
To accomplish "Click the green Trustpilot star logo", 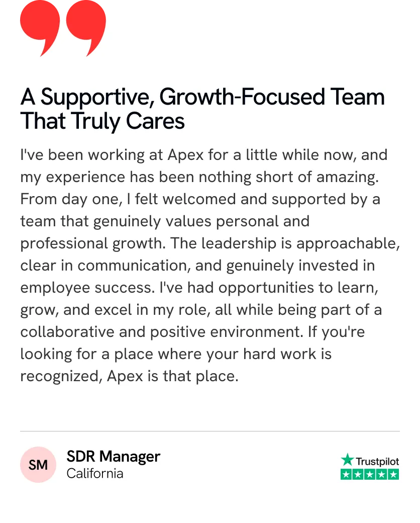I will tap(347, 460).
